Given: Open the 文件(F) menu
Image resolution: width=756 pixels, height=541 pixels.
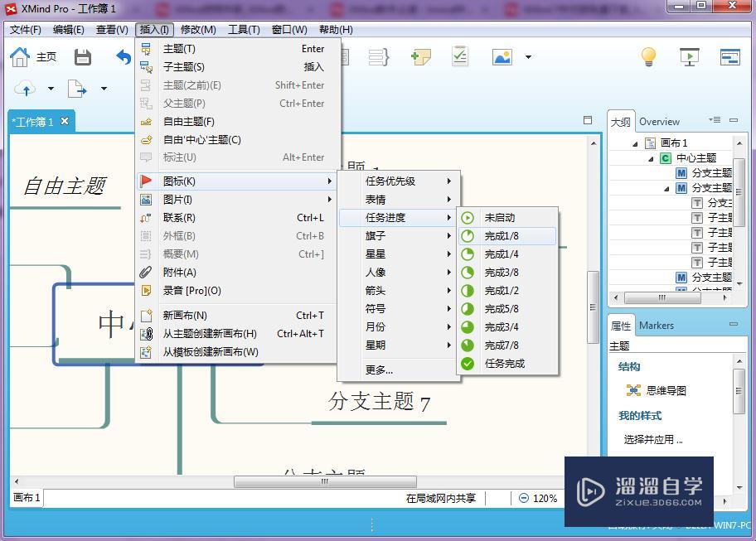Looking at the screenshot, I should 26,30.
